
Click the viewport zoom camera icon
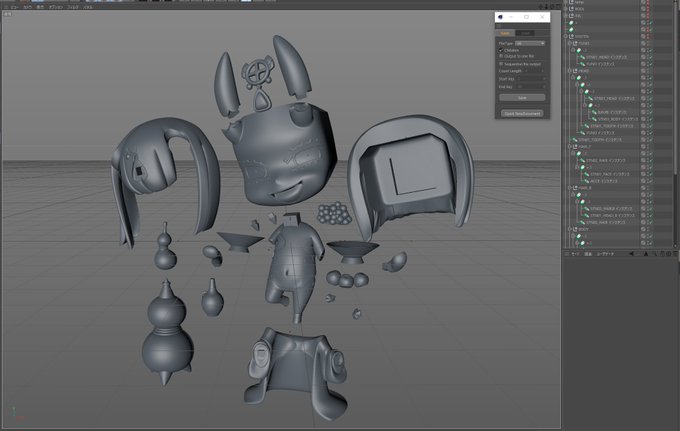[x=546, y=7]
